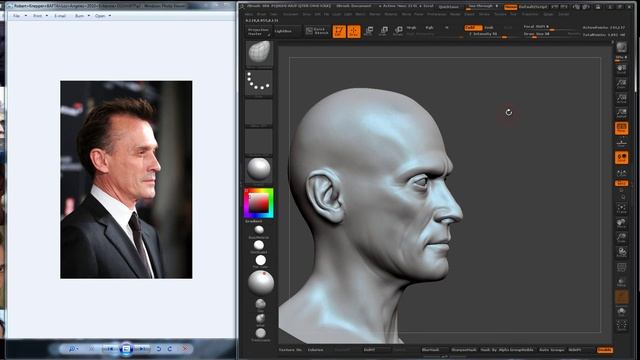Open the Material sphere picker
The width and height of the screenshot is (640, 360).
tap(259, 169)
